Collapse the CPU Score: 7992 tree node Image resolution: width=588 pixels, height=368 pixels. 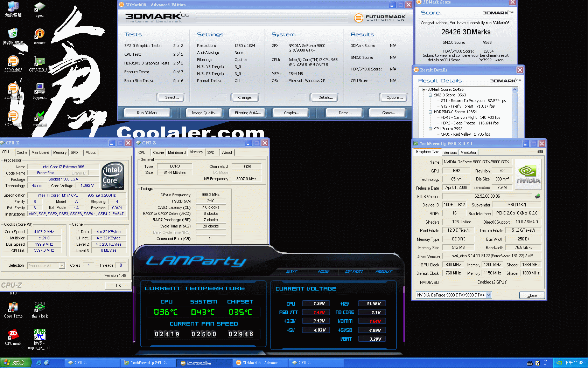pyautogui.click(x=430, y=129)
